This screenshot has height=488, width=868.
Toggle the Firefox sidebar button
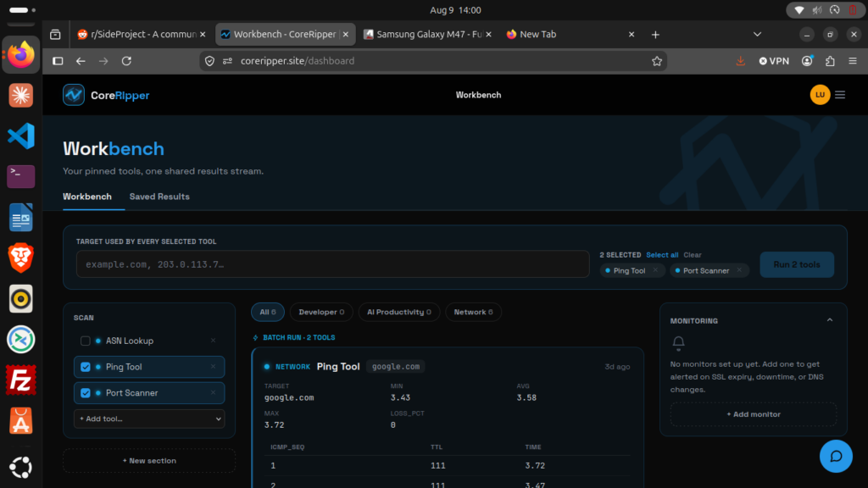[58, 61]
